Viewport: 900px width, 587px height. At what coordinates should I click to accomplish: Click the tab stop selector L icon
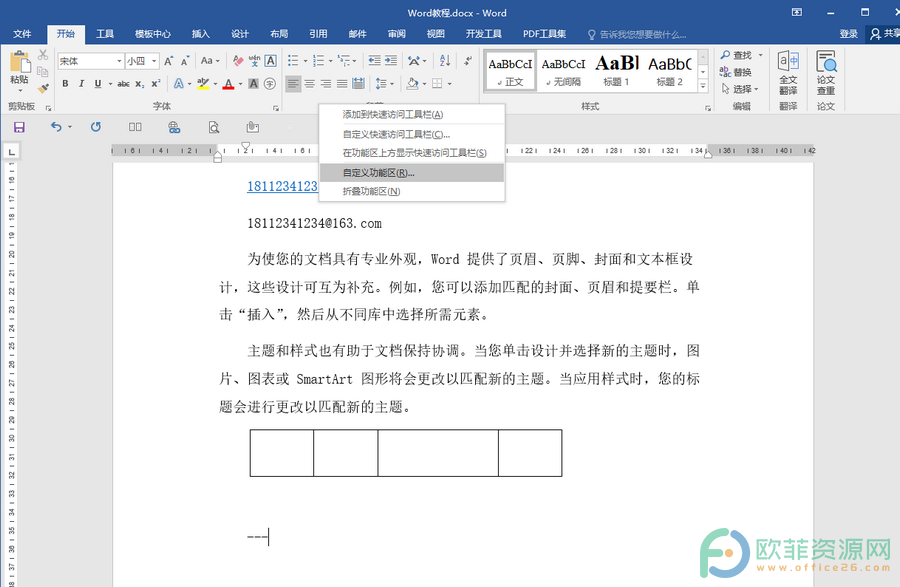pos(11,151)
